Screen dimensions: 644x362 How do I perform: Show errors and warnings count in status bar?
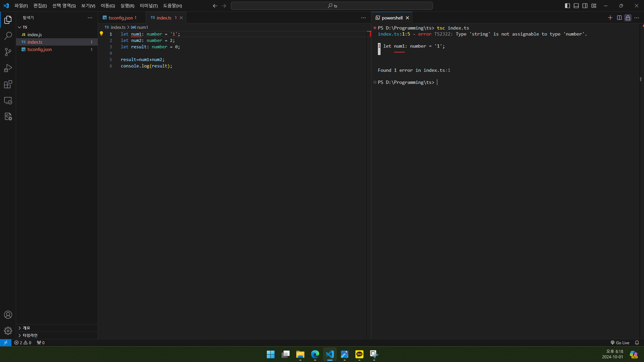tap(23, 343)
